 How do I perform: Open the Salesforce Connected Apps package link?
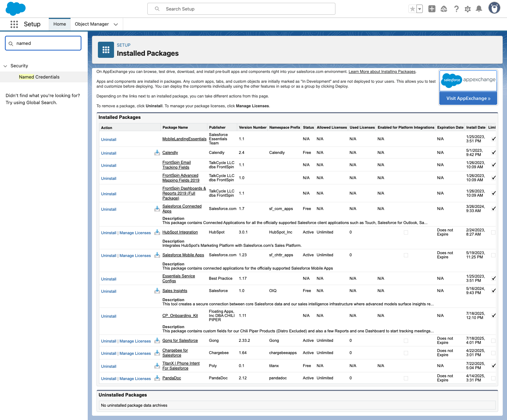(182, 209)
